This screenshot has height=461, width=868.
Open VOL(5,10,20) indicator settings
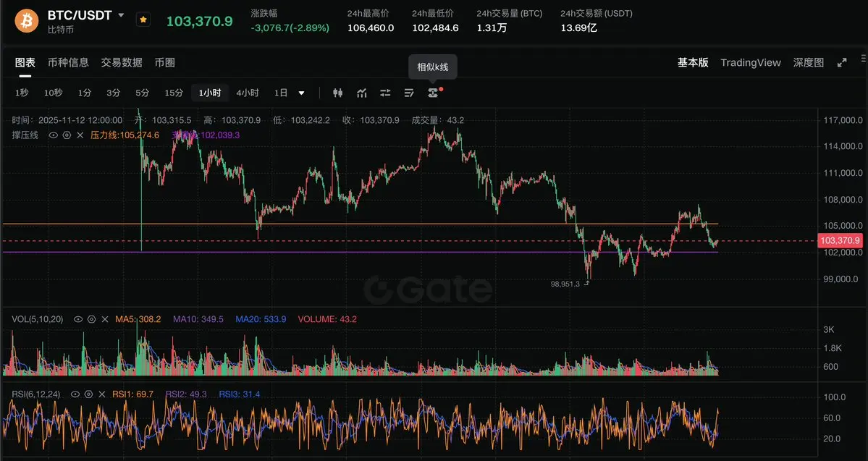91,319
